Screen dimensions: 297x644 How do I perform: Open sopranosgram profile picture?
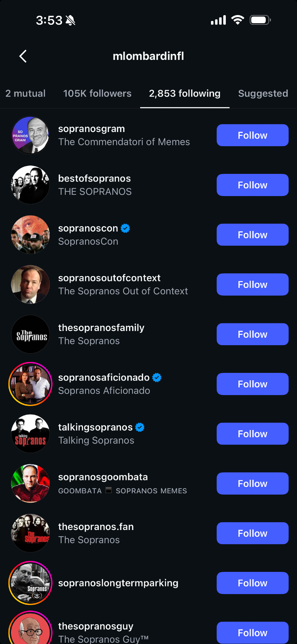coord(30,135)
